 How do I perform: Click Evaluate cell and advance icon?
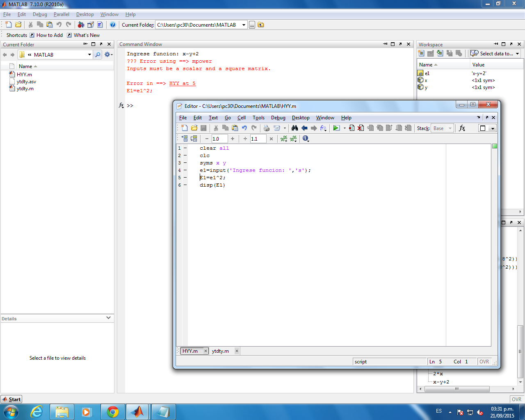click(194, 139)
